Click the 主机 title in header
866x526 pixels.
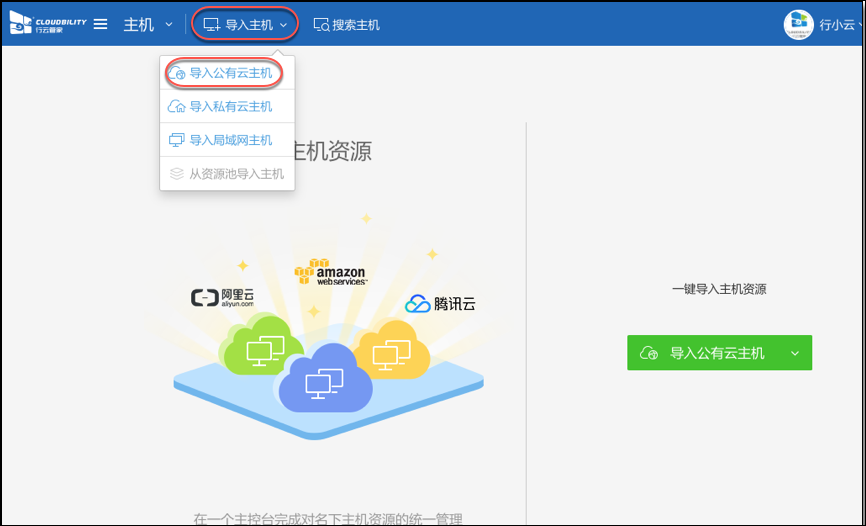pyautogui.click(x=139, y=25)
